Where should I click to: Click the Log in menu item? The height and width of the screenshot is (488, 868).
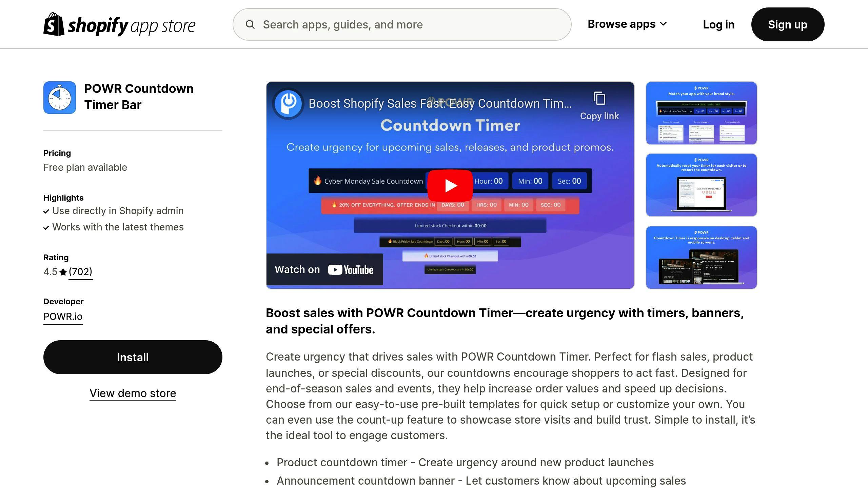[x=718, y=24]
